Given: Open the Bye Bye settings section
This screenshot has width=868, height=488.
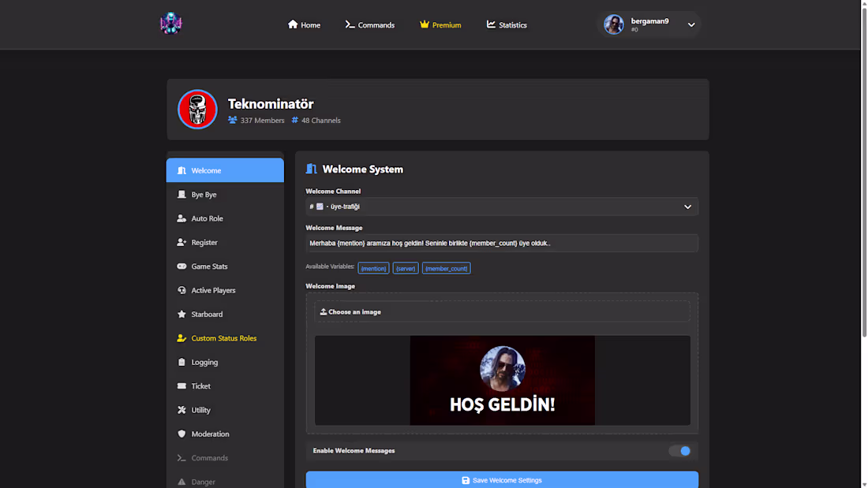Looking at the screenshot, I should pyautogui.click(x=226, y=194).
